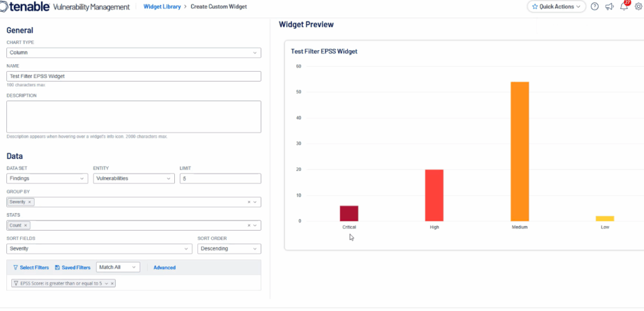Image resolution: width=644 pixels, height=311 pixels.
Task: Open Saved Filters
Action: 72,268
